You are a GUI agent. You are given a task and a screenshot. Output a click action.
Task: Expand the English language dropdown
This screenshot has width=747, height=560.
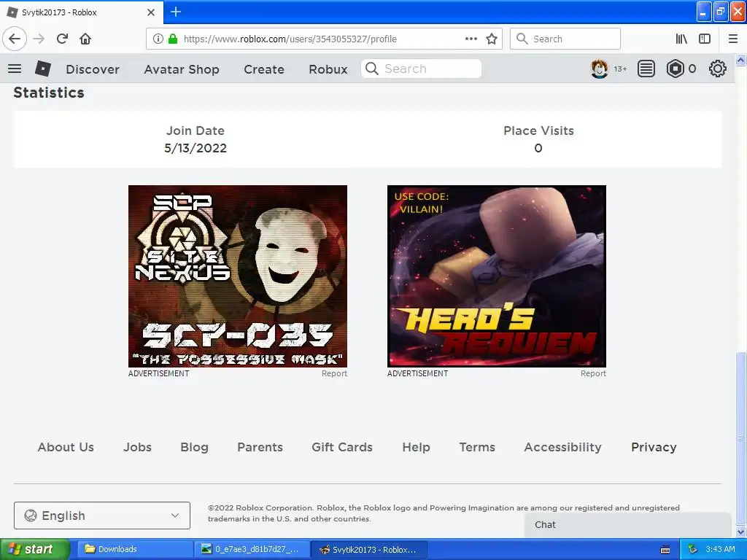[x=102, y=516]
